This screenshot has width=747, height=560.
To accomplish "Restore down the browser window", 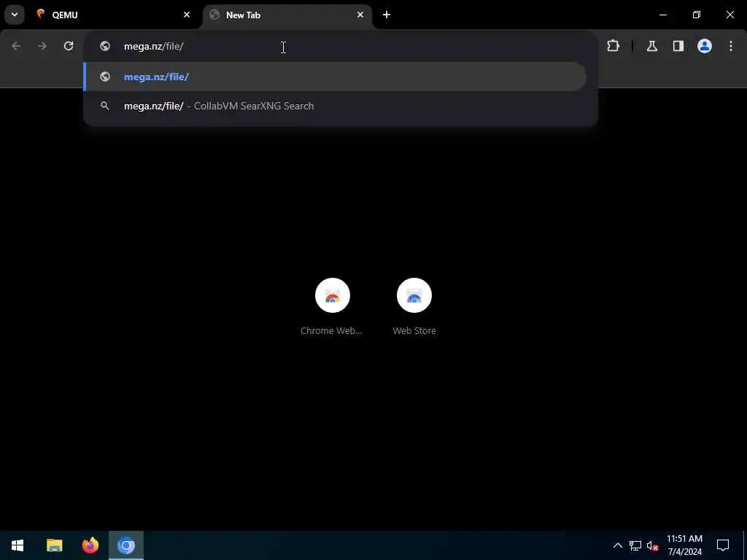I will tap(697, 15).
